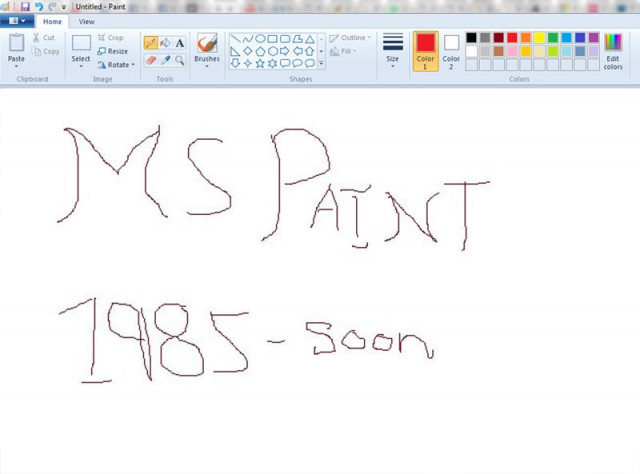Select the Pencil tool
The image size is (640, 474).
click(x=151, y=43)
